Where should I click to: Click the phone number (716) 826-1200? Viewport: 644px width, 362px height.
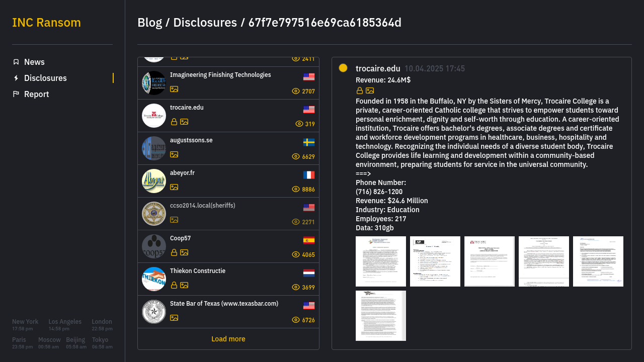click(379, 192)
